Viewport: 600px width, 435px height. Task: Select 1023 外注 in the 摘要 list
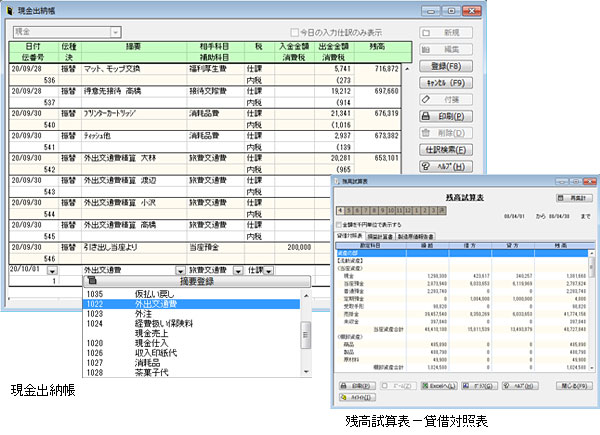tap(191, 314)
